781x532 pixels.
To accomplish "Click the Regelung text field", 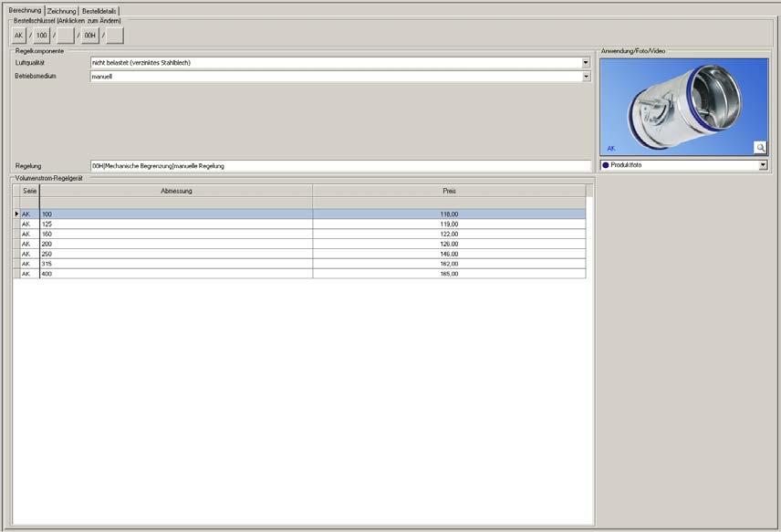I will pyautogui.click(x=340, y=166).
